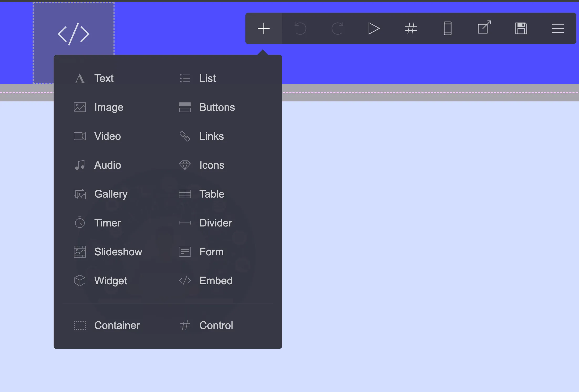579x392 pixels.
Task: Insert a Form element
Action: [x=211, y=251]
